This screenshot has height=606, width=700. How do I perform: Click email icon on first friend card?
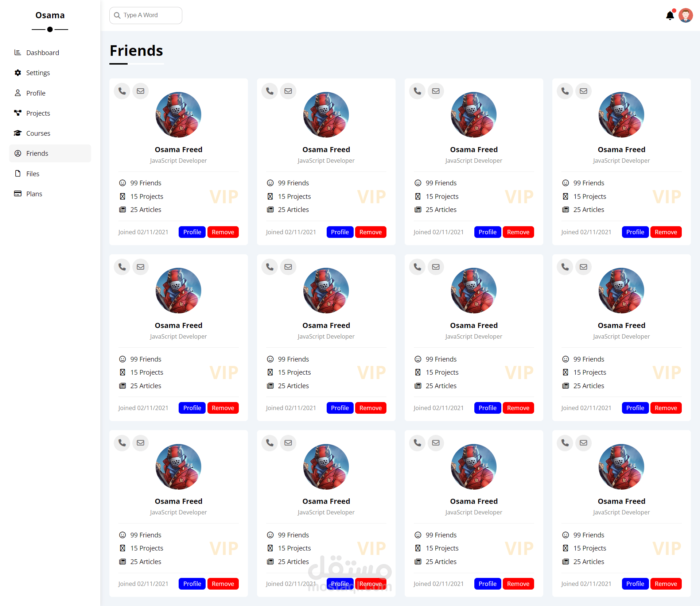(x=140, y=91)
